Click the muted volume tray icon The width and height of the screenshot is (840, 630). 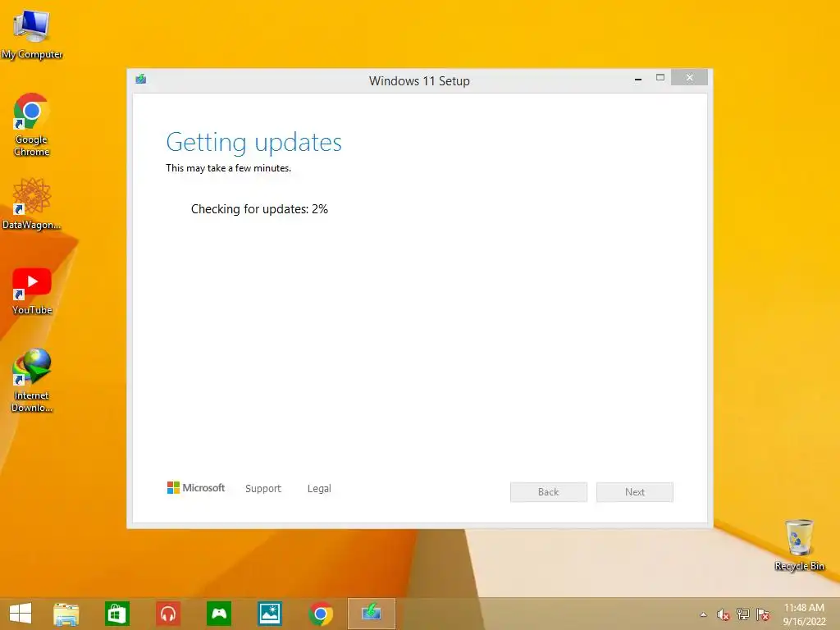click(723, 614)
